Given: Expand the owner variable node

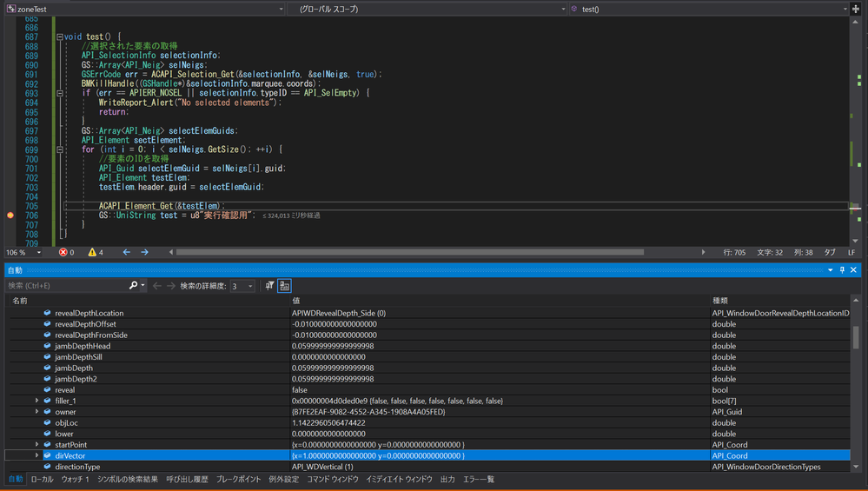Looking at the screenshot, I should [36, 412].
